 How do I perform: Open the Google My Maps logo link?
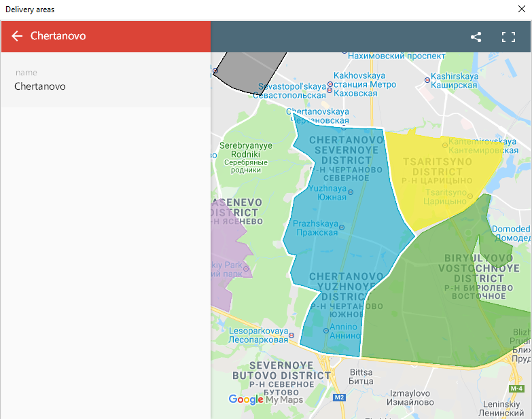pos(265,400)
